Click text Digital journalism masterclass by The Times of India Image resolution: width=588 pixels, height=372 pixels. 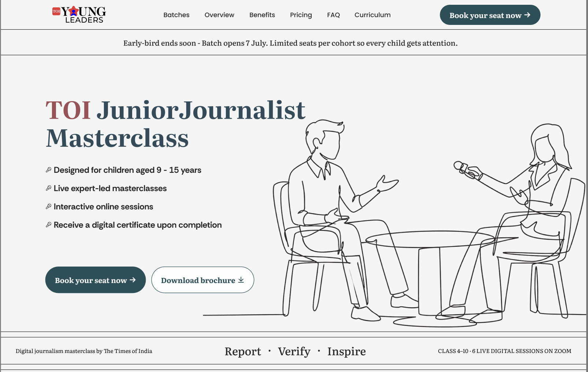[84, 351]
